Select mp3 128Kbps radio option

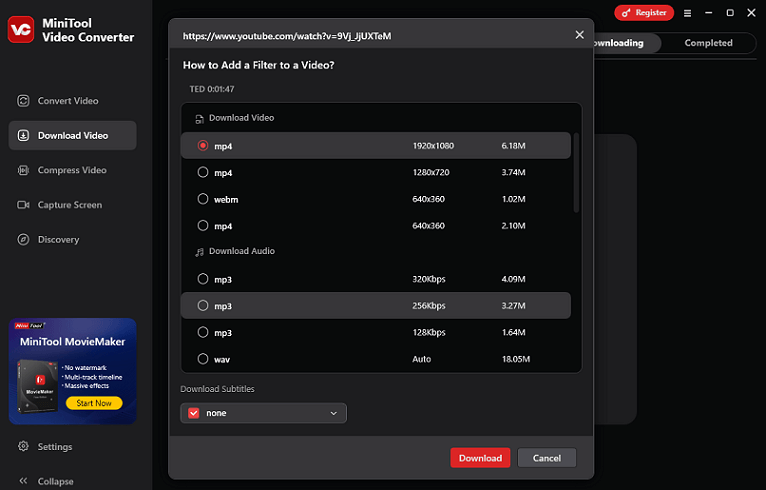point(203,332)
